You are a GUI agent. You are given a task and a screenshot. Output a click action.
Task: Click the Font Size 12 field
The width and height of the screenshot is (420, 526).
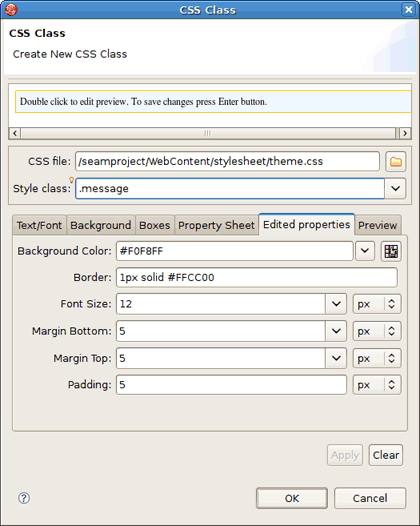click(221, 304)
